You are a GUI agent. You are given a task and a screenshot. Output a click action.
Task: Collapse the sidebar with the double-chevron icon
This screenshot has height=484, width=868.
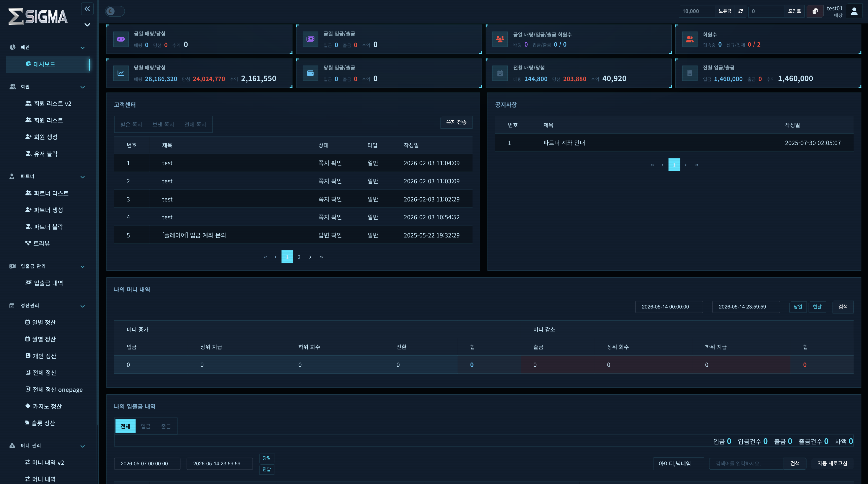pyautogui.click(x=87, y=8)
